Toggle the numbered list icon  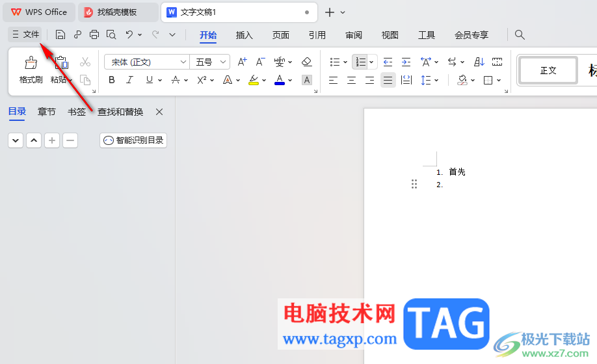[360, 62]
